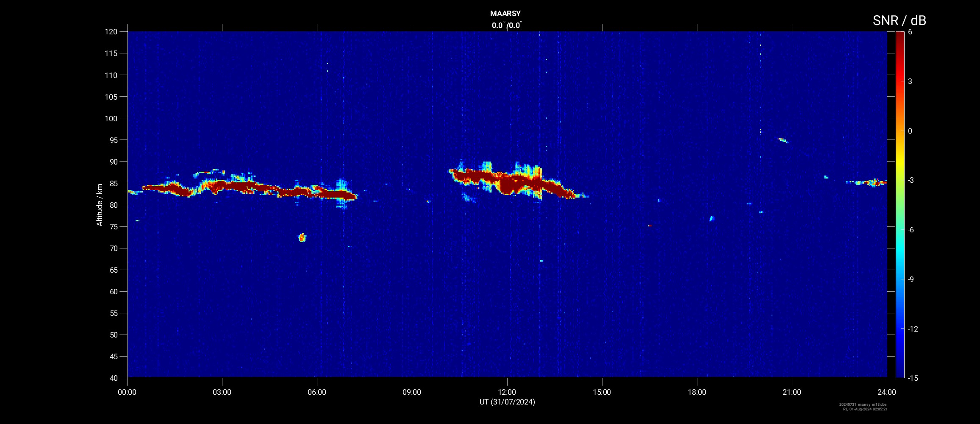The width and height of the screenshot is (980, 424).
Task: Click altitude tick label "95"
Action: [113, 140]
